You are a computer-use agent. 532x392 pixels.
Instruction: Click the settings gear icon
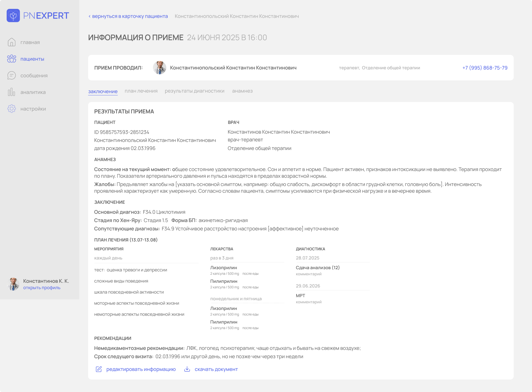[12, 109]
